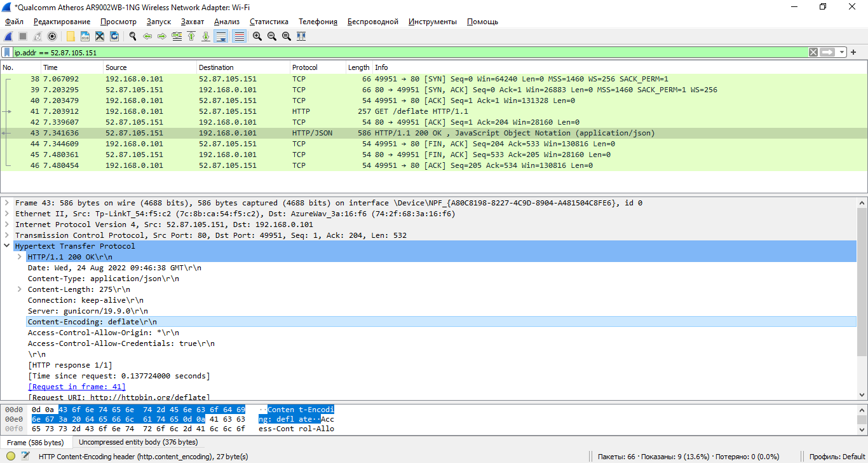Start capture with the shark fin icon

tap(8, 36)
